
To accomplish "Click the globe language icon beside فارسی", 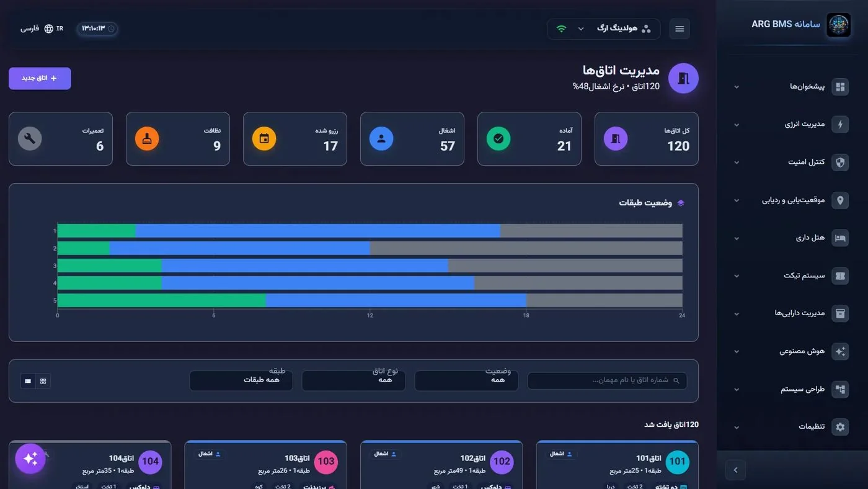I will (x=49, y=29).
